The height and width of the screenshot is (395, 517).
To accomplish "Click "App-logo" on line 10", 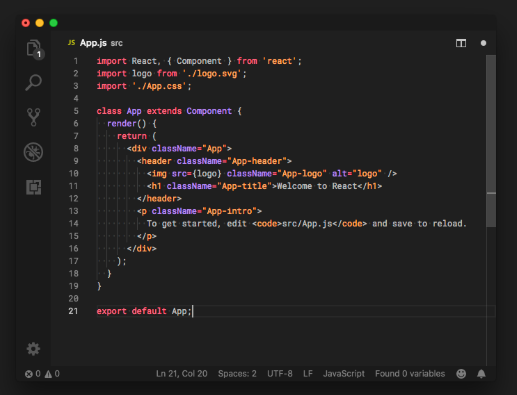I will click(302, 174).
